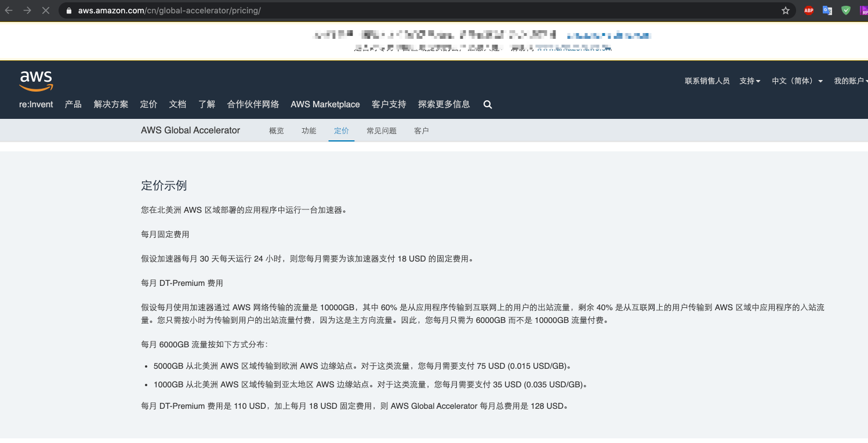The height and width of the screenshot is (443, 868).
Task: Click the 定价示例 heading
Action: coord(164,186)
